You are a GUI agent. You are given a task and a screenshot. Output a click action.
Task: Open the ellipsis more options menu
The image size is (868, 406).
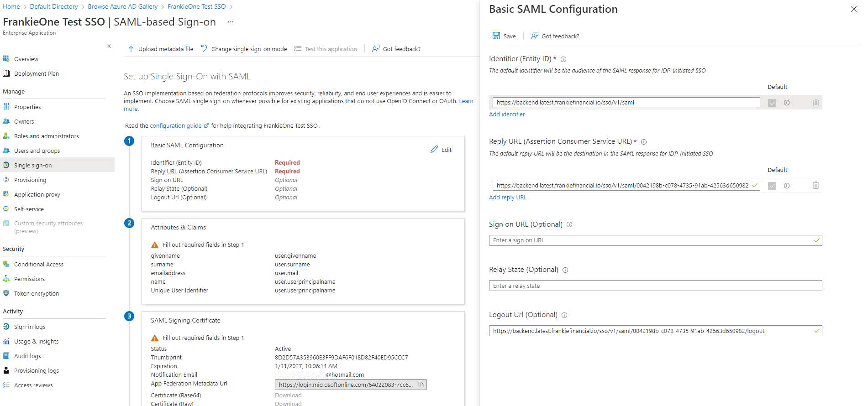[x=231, y=22]
